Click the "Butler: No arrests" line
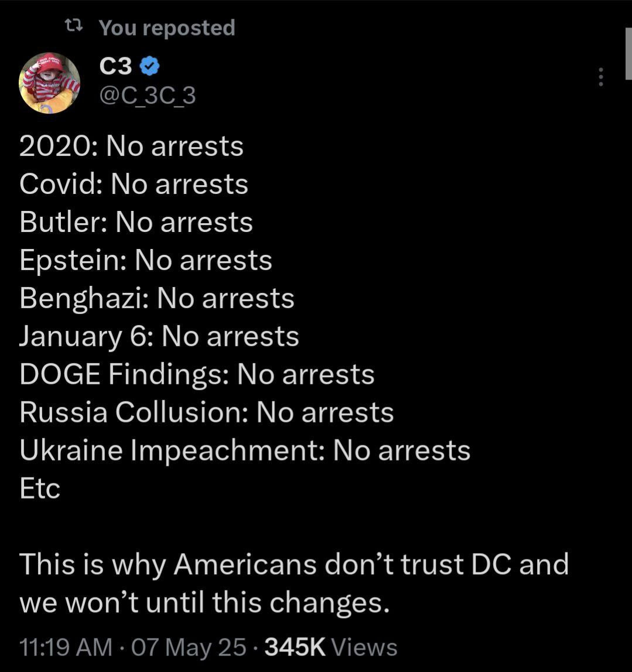632x672 pixels. pos(136,223)
